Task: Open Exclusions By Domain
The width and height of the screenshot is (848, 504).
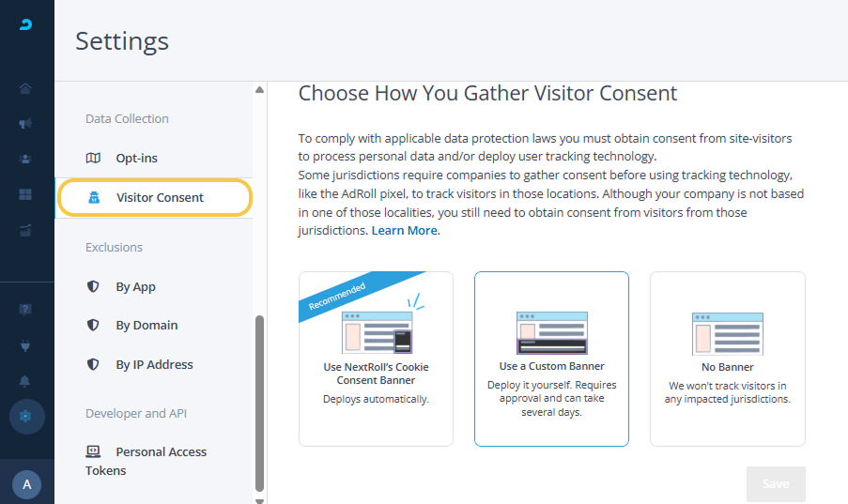Action: coord(146,326)
